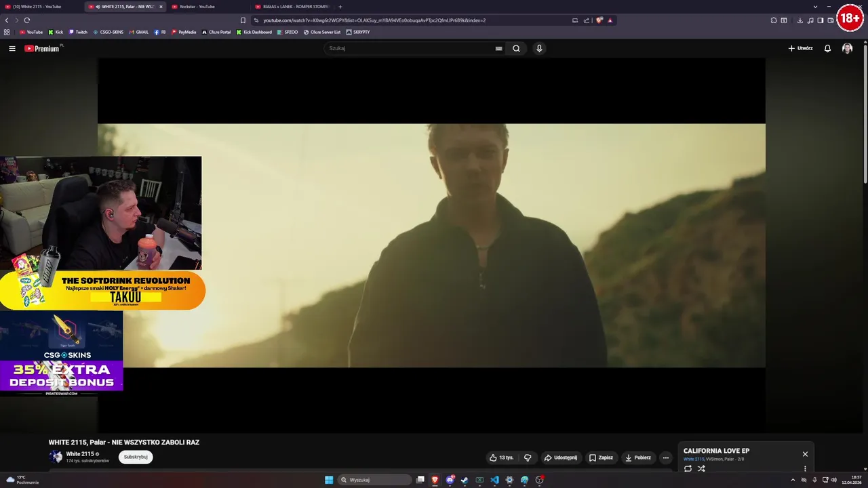Click the Udostępnij share button
Viewport: 868px width, 488px height.
(561, 457)
